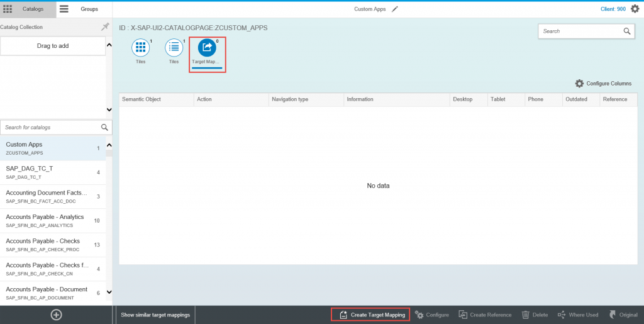This screenshot has height=324, width=644.
Task: Open the settings gear at top right
Action: (635, 9)
